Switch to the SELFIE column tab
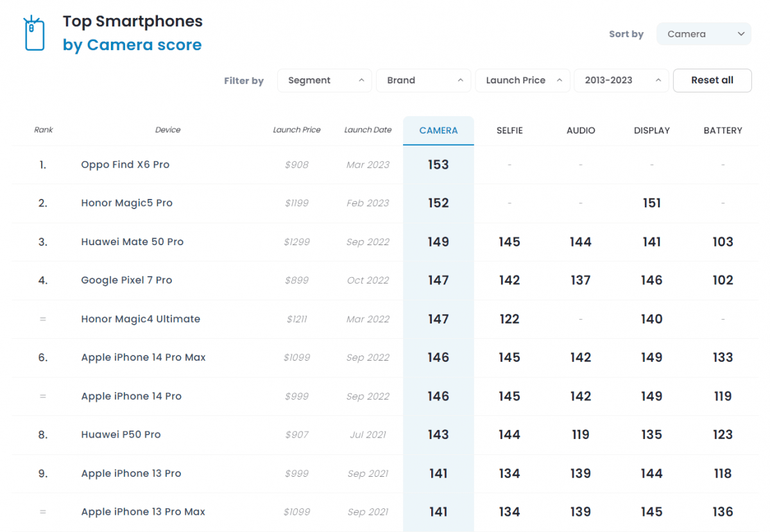Screen dimensions: 770x532 (509, 130)
